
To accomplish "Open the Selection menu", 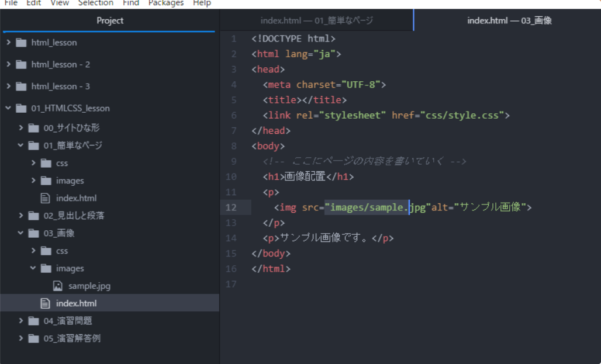I will pyautogui.click(x=96, y=4).
